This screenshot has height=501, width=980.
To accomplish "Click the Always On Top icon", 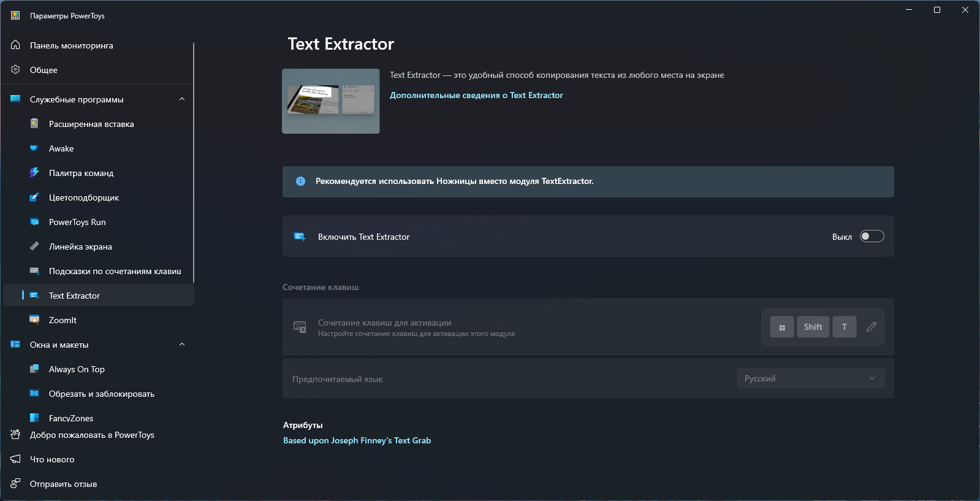I will click(34, 369).
